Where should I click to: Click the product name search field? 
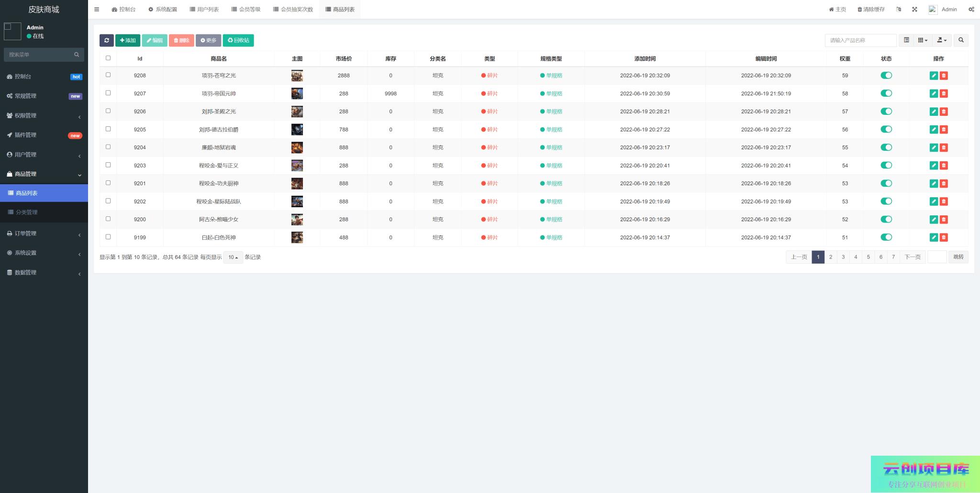pos(860,41)
